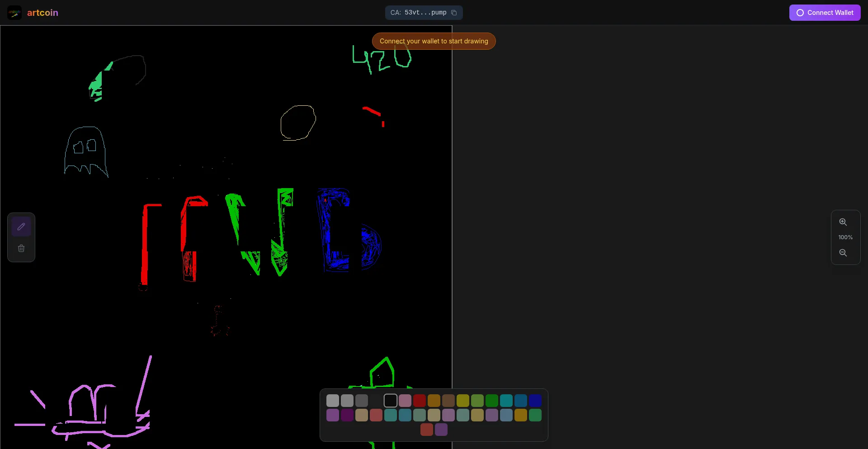This screenshot has height=449, width=868.
Task: Zoom in with the magnifier plus icon
Action: [x=843, y=222]
